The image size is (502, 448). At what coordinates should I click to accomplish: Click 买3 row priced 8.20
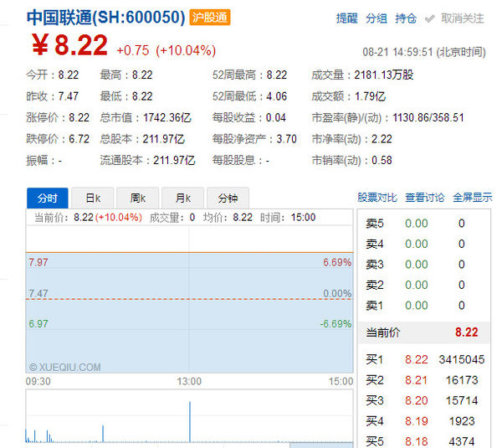(424, 400)
